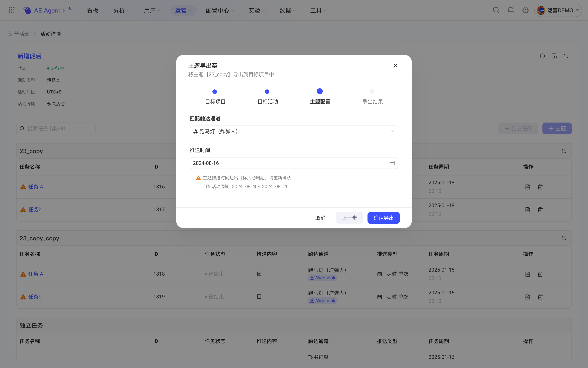This screenshot has width=588, height=368.
Task: Navigate to 运营活动 breadcrumb
Action: [x=19, y=34]
